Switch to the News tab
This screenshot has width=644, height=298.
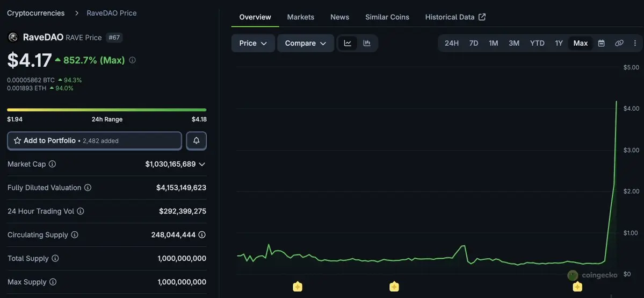(x=339, y=17)
